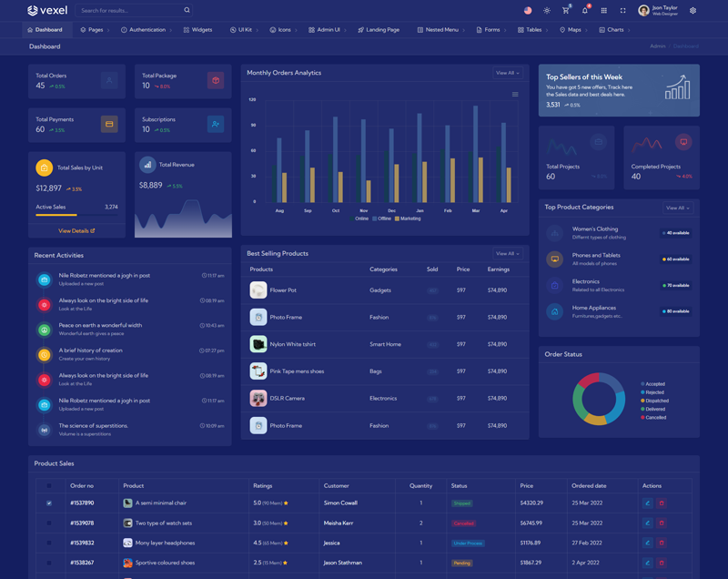Click the View Details link

[76, 231]
